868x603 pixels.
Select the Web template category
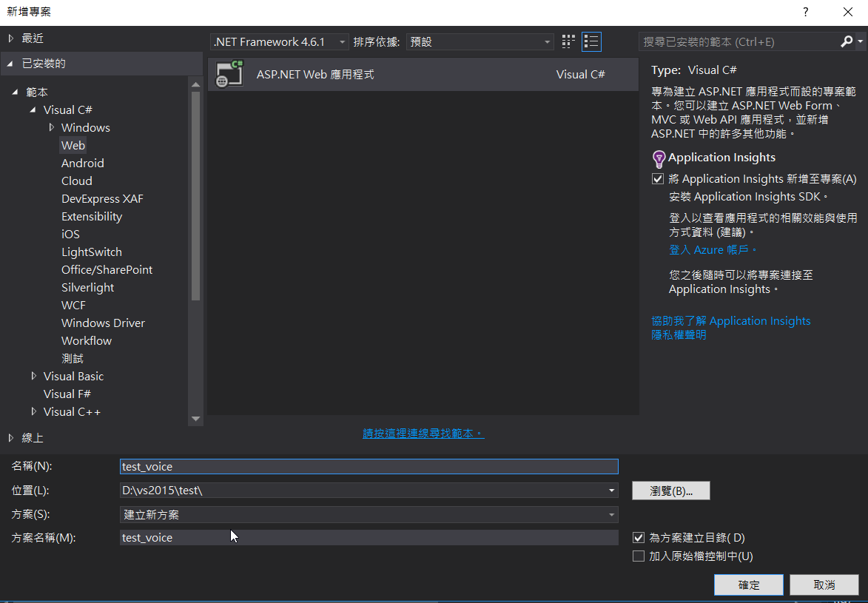(x=73, y=145)
